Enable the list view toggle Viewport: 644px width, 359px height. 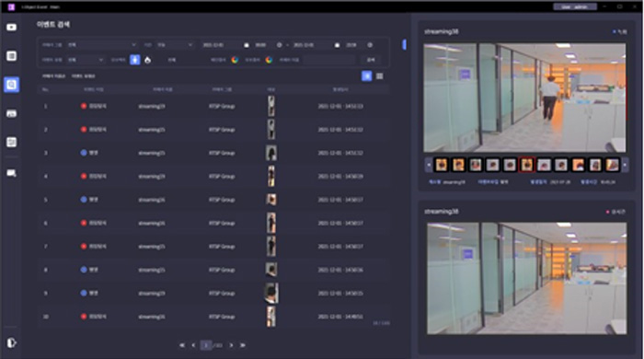[x=367, y=76]
